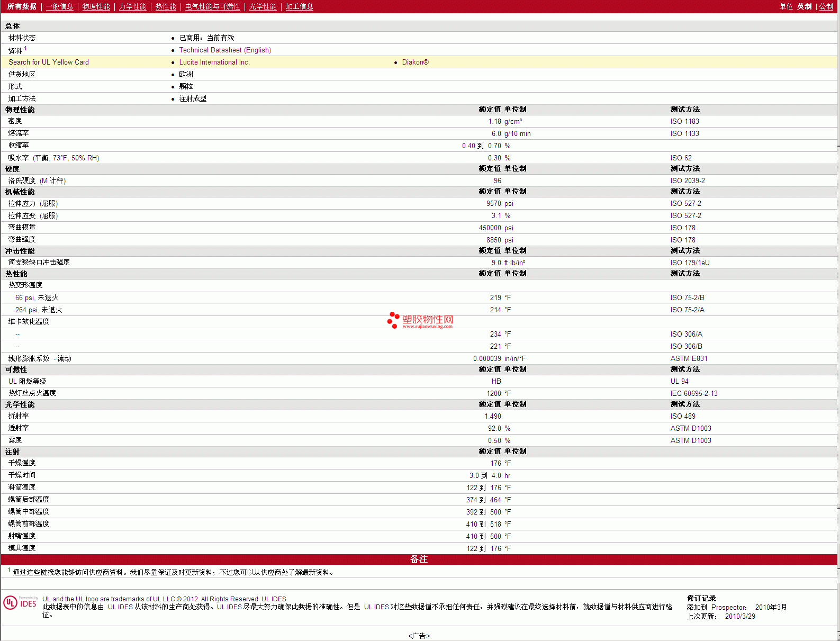
Task: Switch units to 公制
Action: point(826,7)
